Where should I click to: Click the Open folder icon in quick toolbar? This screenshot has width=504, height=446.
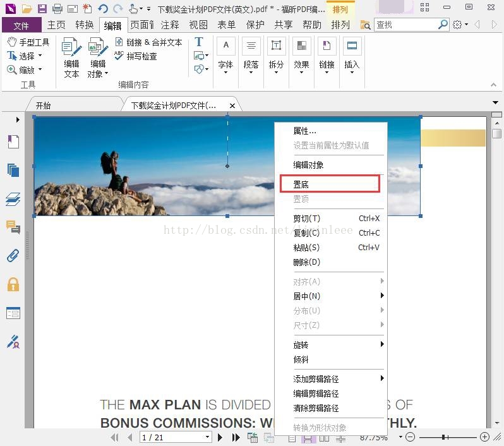[27, 8]
